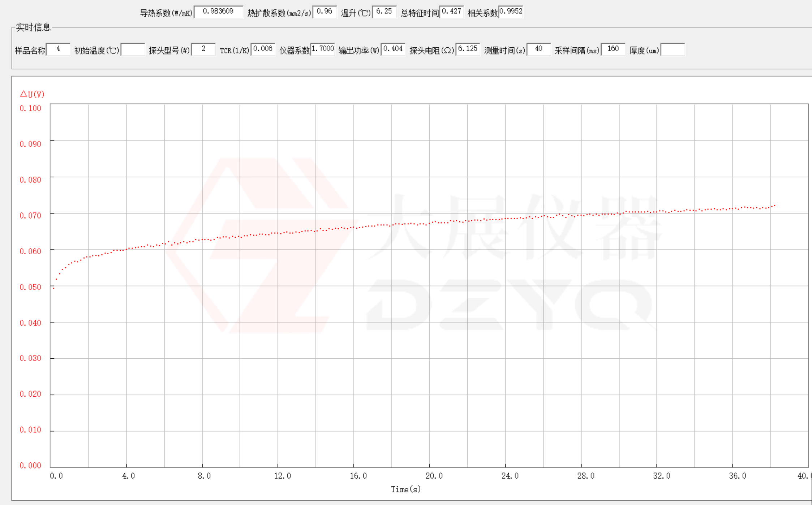Click the correlation coefficient (相关系数) field
Image resolution: width=812 pixels, height=505 pixels.
(x=510, y=12)
